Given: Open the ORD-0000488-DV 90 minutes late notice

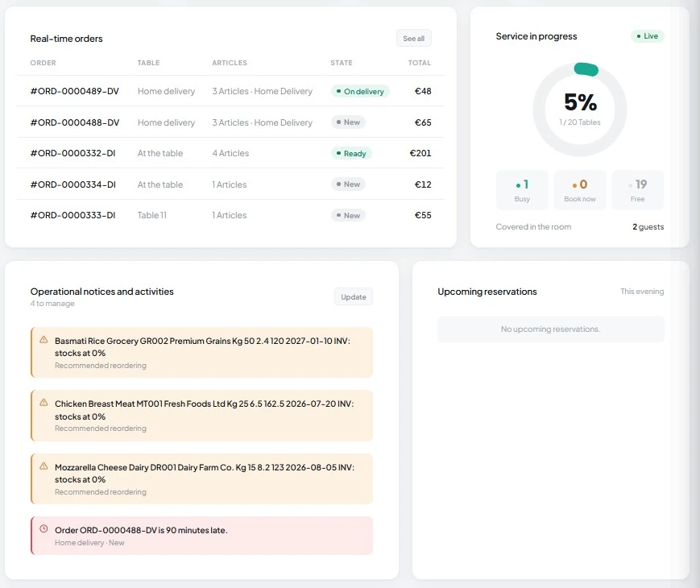Looking at the screenshot, I should [x=202, y=536].
